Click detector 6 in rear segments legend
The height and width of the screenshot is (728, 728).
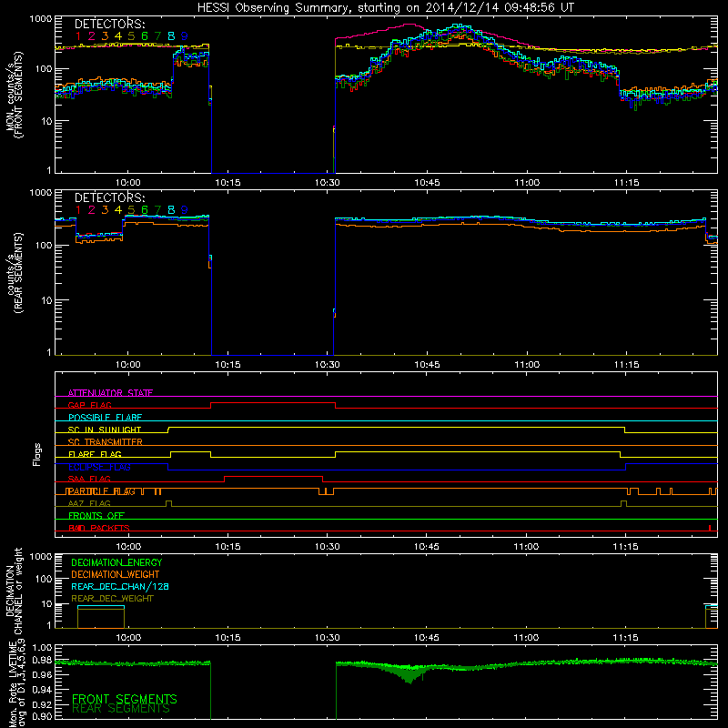(145, 210)
